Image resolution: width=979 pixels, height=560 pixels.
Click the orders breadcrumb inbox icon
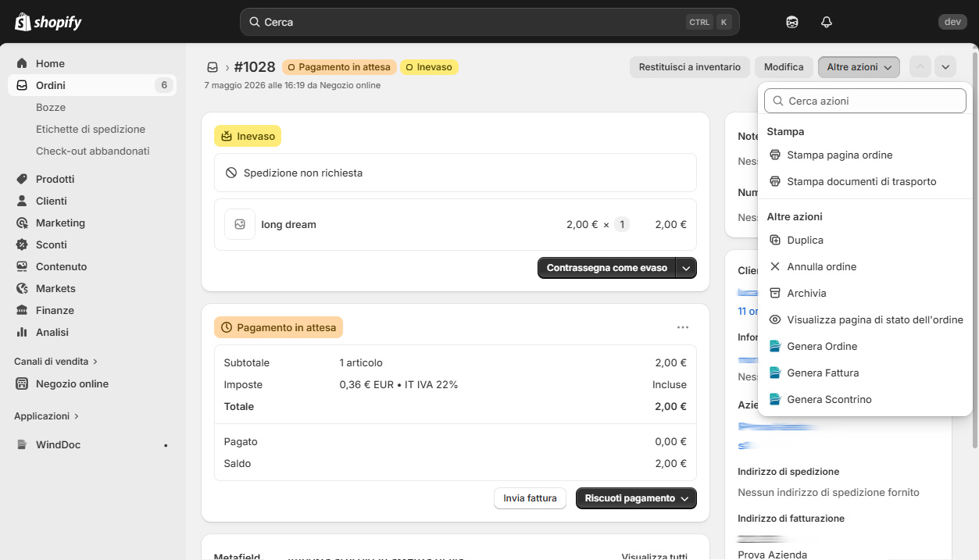click(213, 67)
